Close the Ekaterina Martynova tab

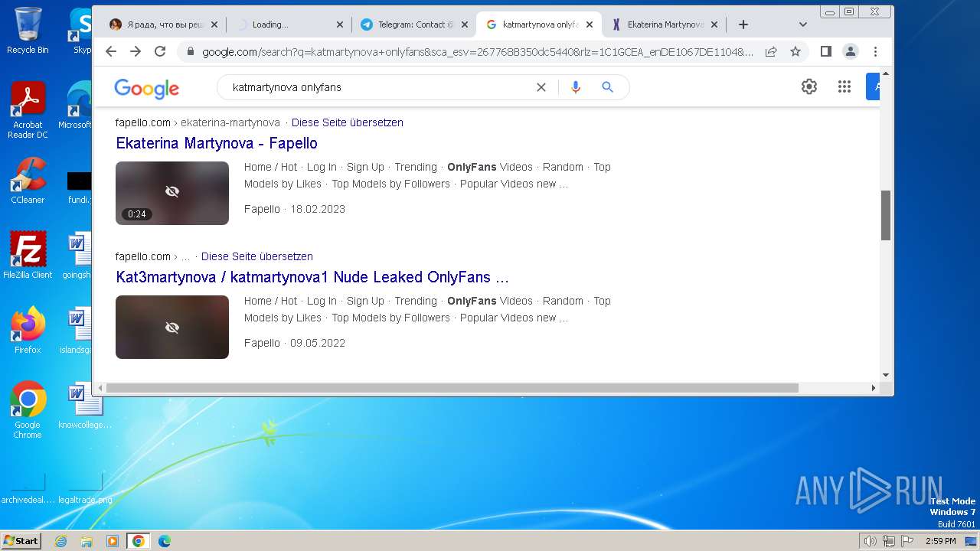714,24
